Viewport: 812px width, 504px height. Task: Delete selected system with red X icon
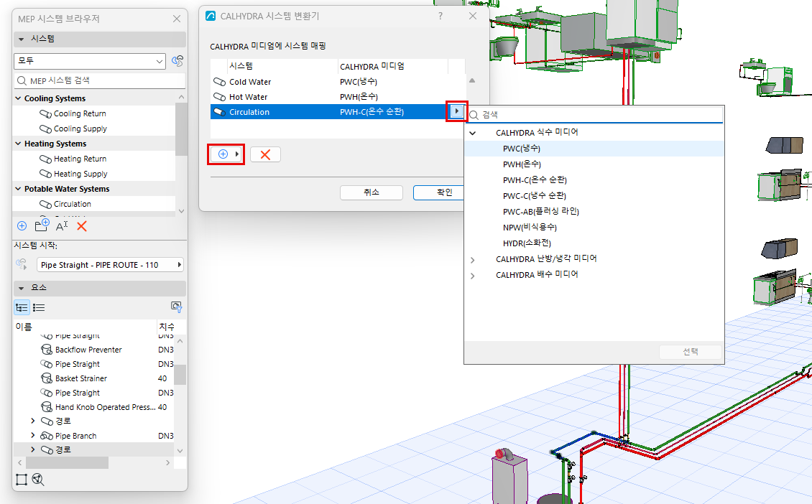[82, 226]
